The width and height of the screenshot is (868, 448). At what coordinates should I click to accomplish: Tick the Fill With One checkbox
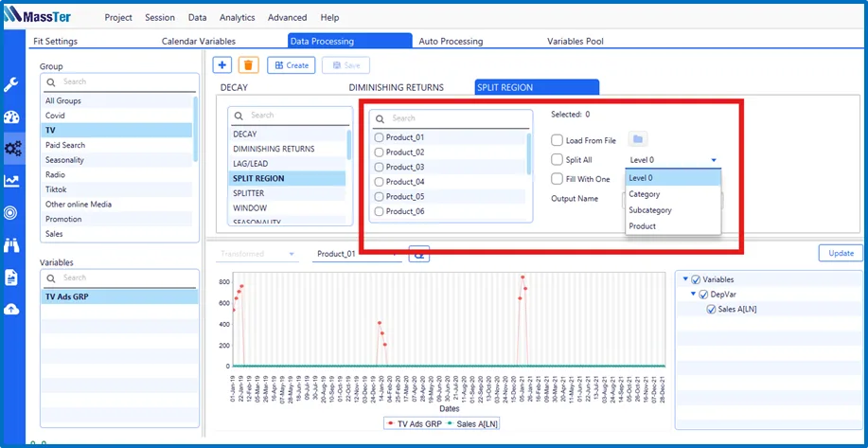558,179
